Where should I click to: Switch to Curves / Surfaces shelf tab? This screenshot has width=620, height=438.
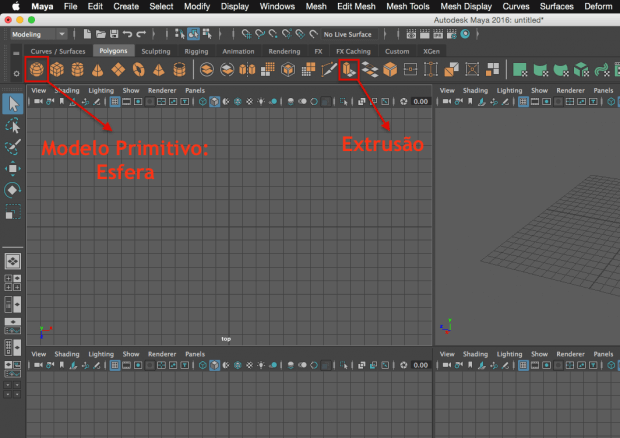point(58,51)
